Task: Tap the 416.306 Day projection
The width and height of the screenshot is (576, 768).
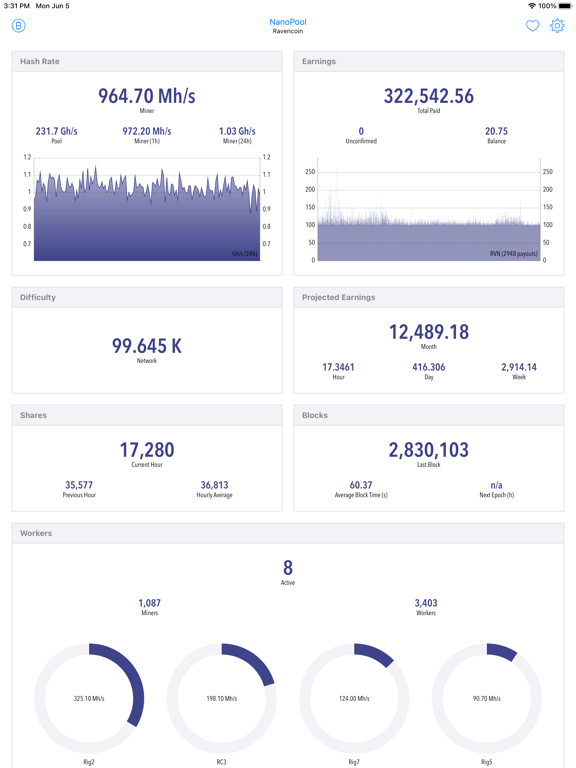Action: point(429,367)
